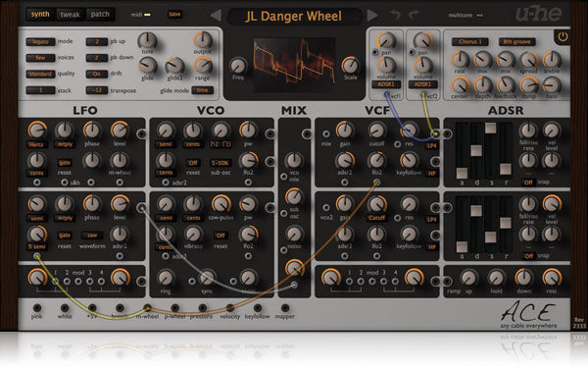Switch to the tweak tab

[71, 15]
